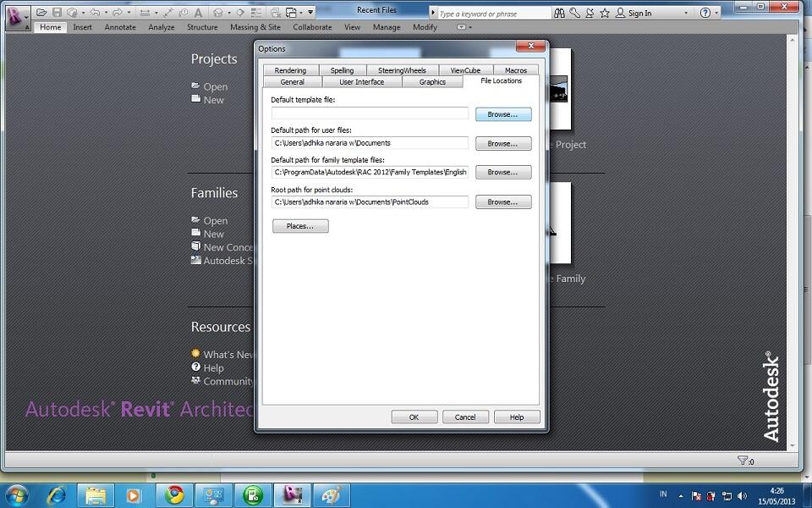Expand the 3D View dropdown arrow

[x=229, y=13]
